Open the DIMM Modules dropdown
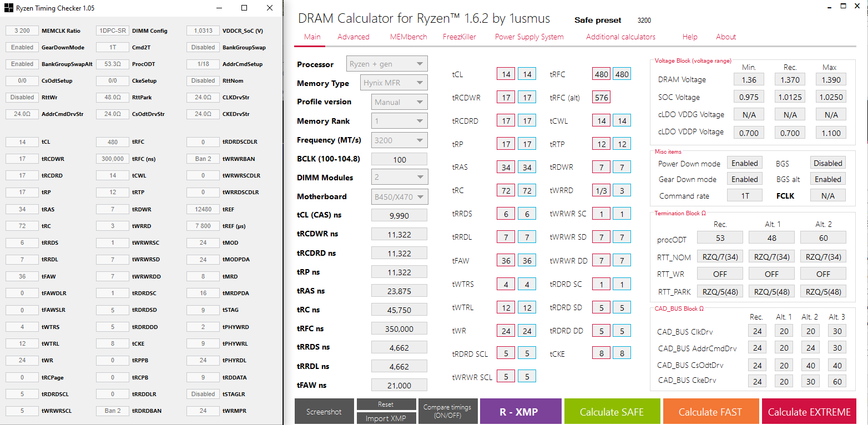868x425 pixels. [399, 178]
